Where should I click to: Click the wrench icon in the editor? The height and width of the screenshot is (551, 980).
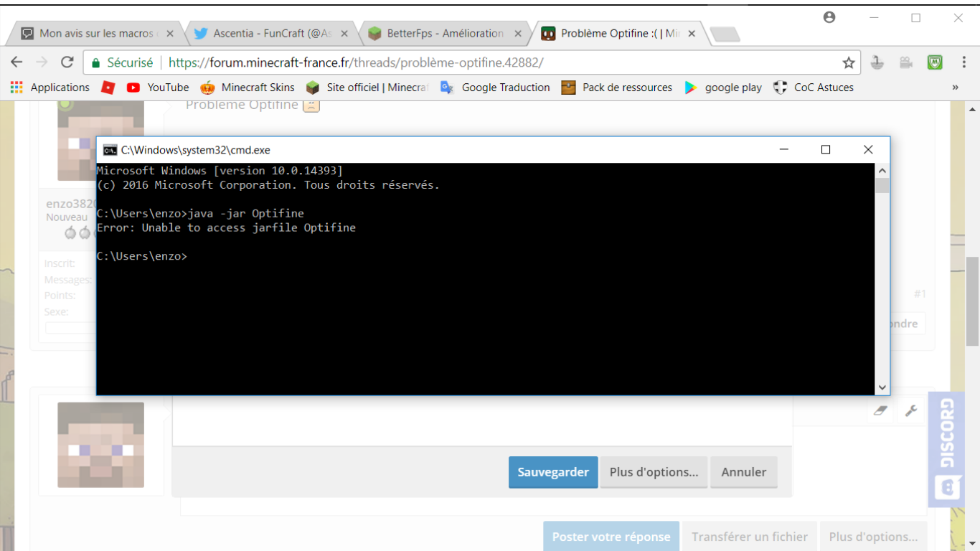click(911, 411)
